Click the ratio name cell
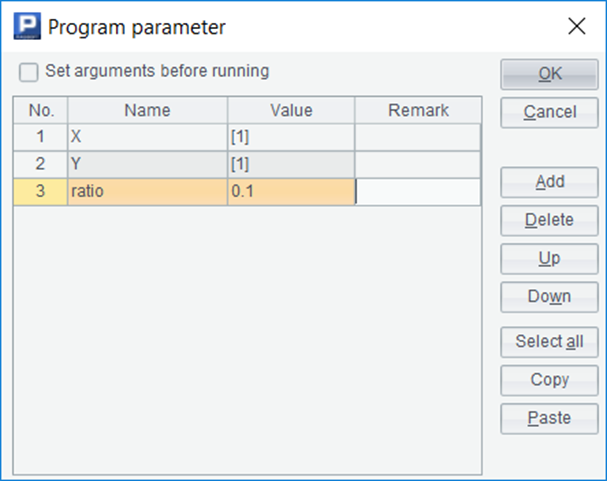The image size is (607, 481). click(x=147, y=191)
